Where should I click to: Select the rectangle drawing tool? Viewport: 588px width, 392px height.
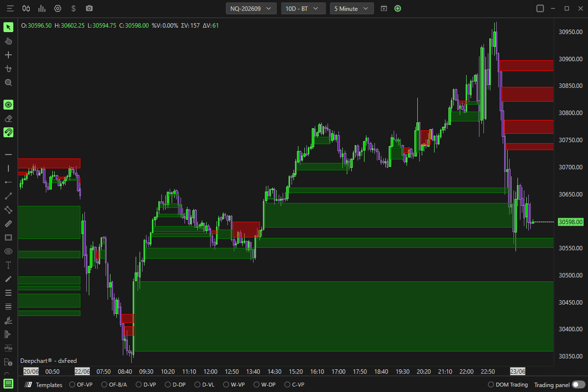coord(8,237)
